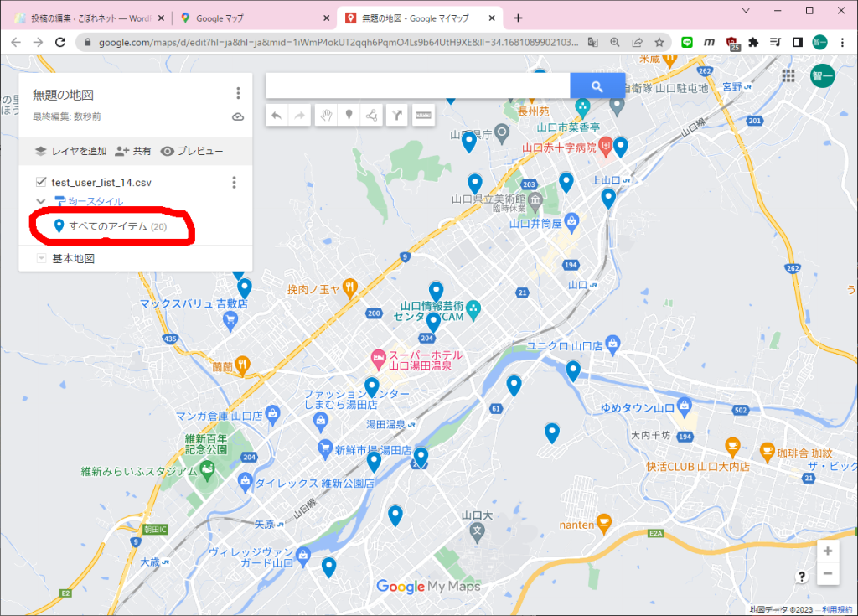Viewport: 858px width, 616px height.
Task: Open the map's three-dot options menu
Action: point(237,94)
